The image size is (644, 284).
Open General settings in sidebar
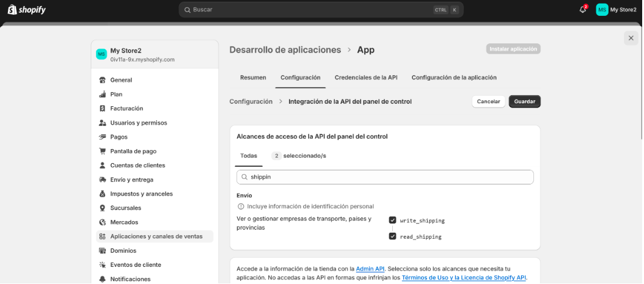click(155, 80)
